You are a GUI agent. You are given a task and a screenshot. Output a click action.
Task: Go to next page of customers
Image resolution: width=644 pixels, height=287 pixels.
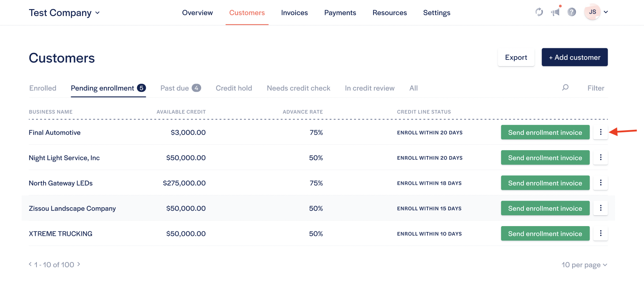coord(79,264)
